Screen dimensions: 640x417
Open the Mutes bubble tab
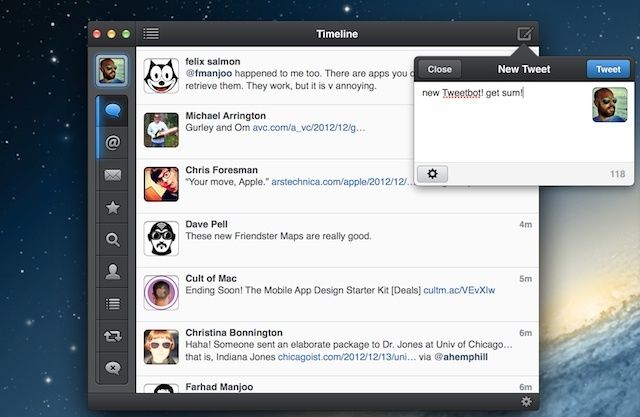pyautogui.click(x=113, y=368)
